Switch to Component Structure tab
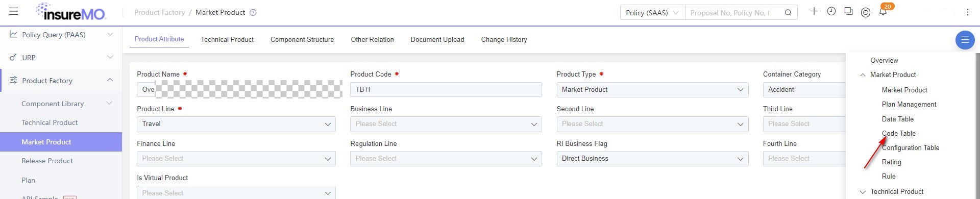This screenshot has width=980, height=199. (302, 39)
